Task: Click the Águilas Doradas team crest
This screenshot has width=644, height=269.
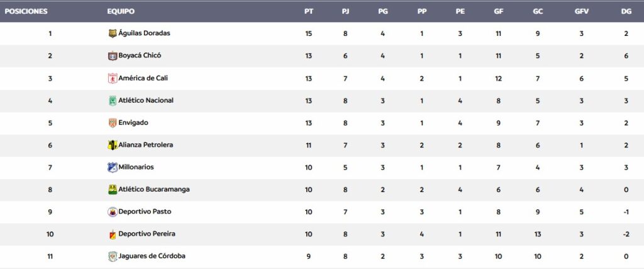Action: coord(113,33)
